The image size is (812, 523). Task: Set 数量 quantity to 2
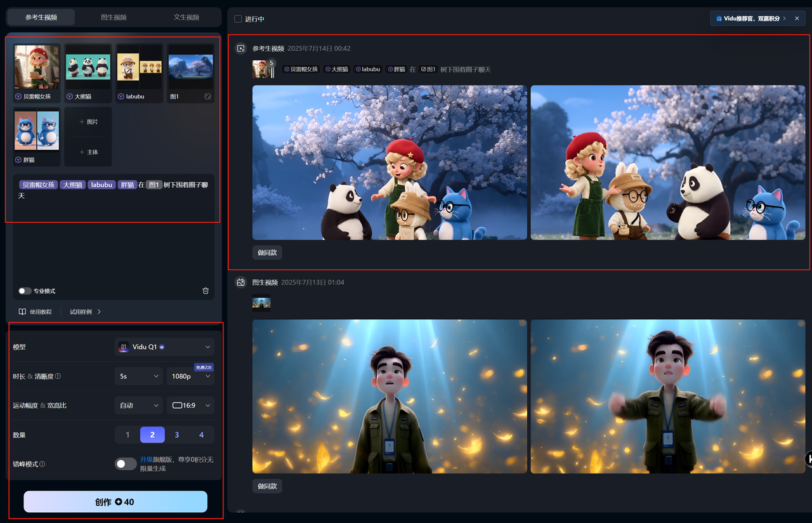tap(152, 435)
